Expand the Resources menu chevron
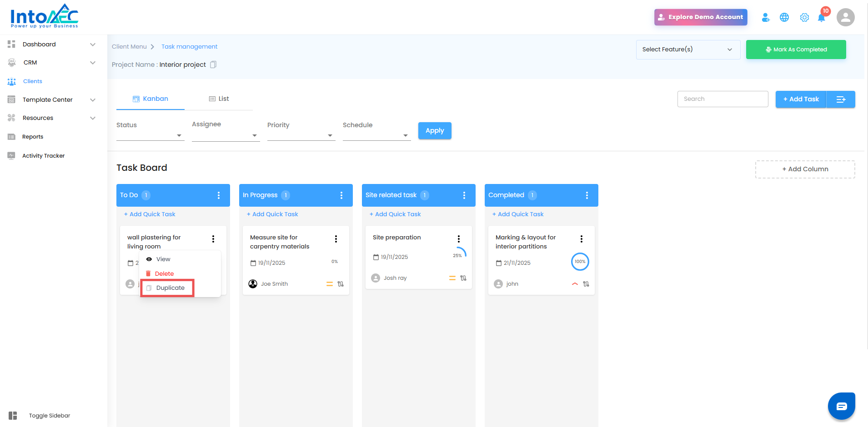Image resolution: width=868 pixels, height=427 pixels. click(x=93, y=118)
